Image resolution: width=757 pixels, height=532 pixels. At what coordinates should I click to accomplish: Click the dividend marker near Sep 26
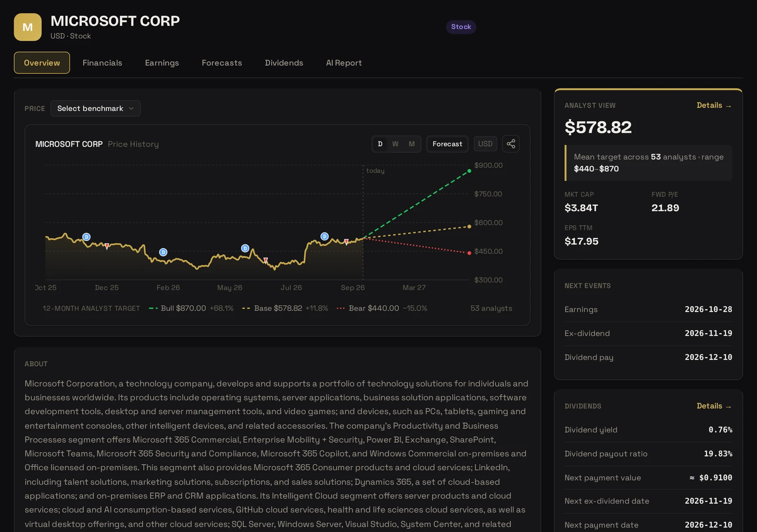point(325,236)
